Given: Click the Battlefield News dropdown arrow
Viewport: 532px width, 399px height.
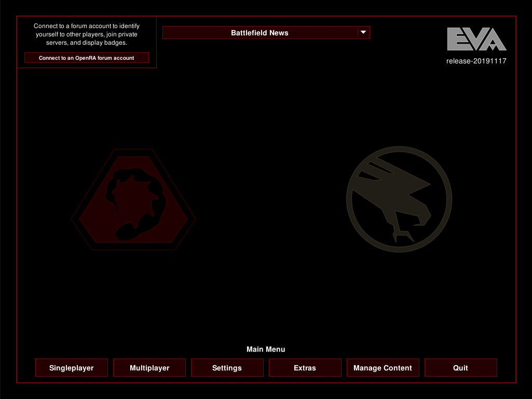Looking at the screenshot, I should [363, 33].
